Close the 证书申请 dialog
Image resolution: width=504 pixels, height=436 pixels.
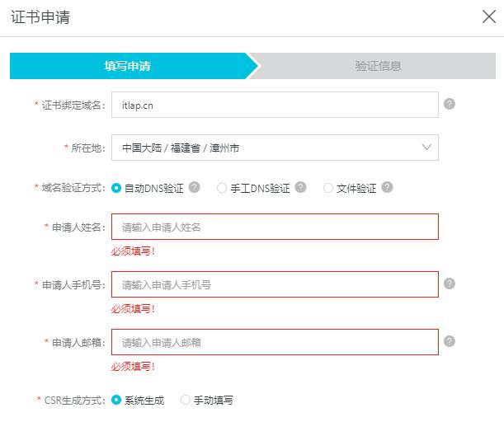click(488, 16)
